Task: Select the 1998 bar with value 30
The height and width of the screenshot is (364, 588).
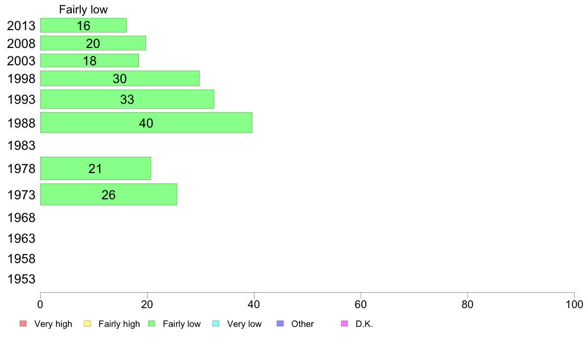Action: [120, 78]
